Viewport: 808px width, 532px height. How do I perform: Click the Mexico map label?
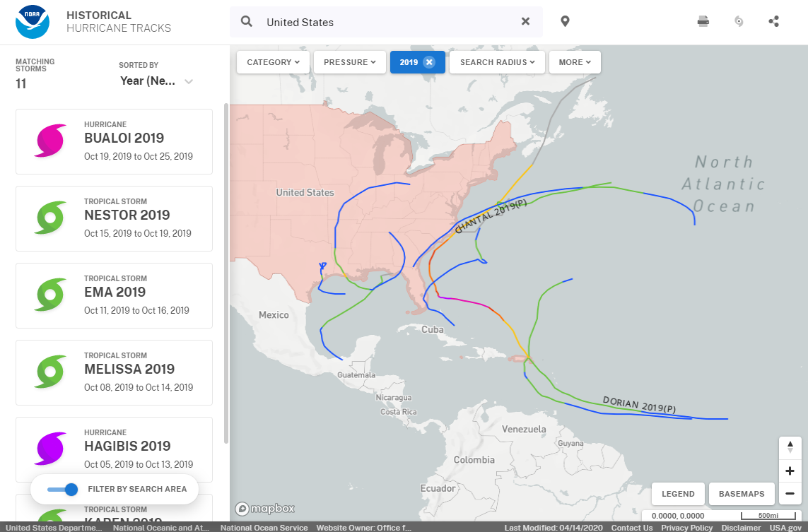pyautogui.click(x=274, y=314)
